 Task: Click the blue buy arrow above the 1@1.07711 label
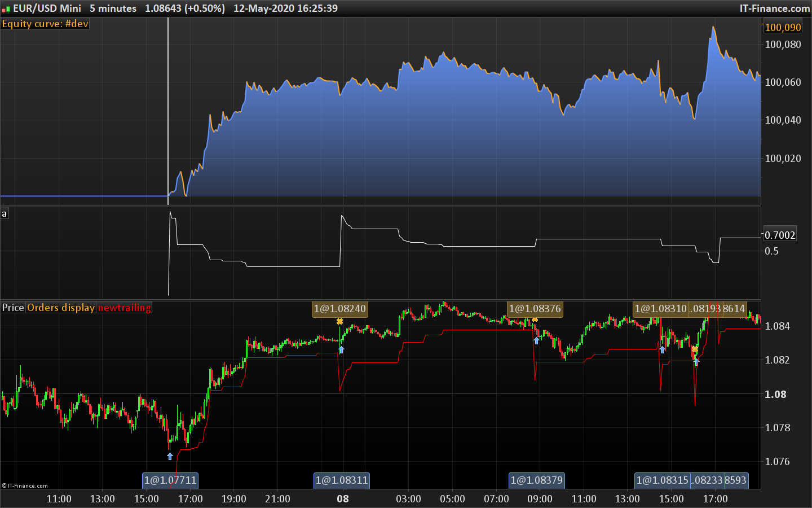170,456
